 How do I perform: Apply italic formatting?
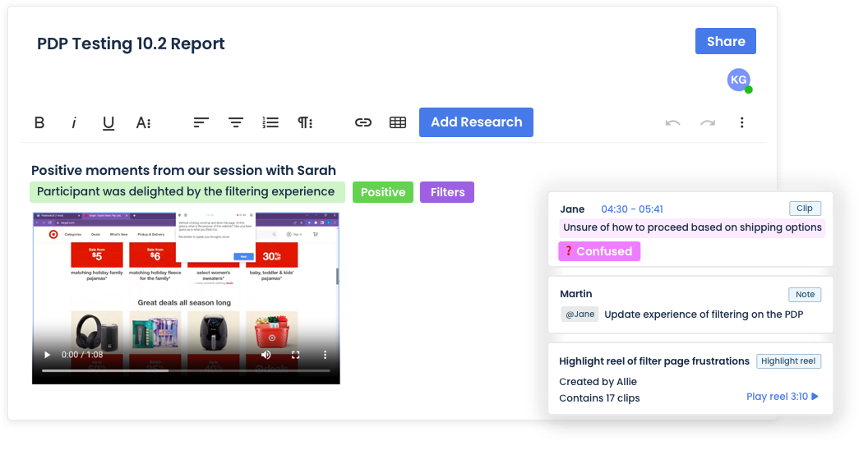74,122
